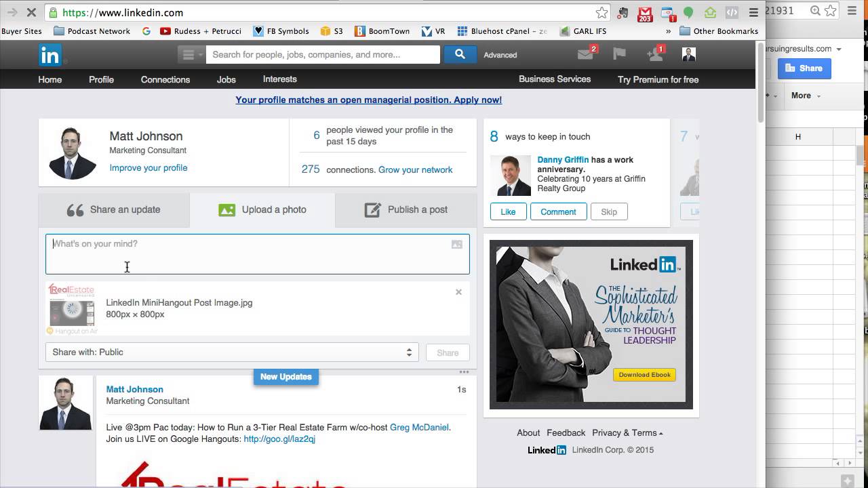Expand the Privacy & Terms footer menu
Viewport: 868px width, 488px height.
(627, 433)
